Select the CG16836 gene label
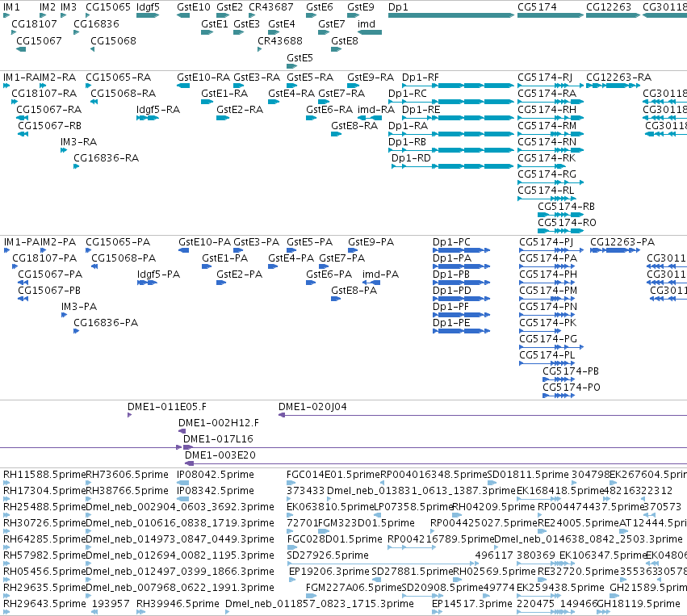 coord(96,23)
